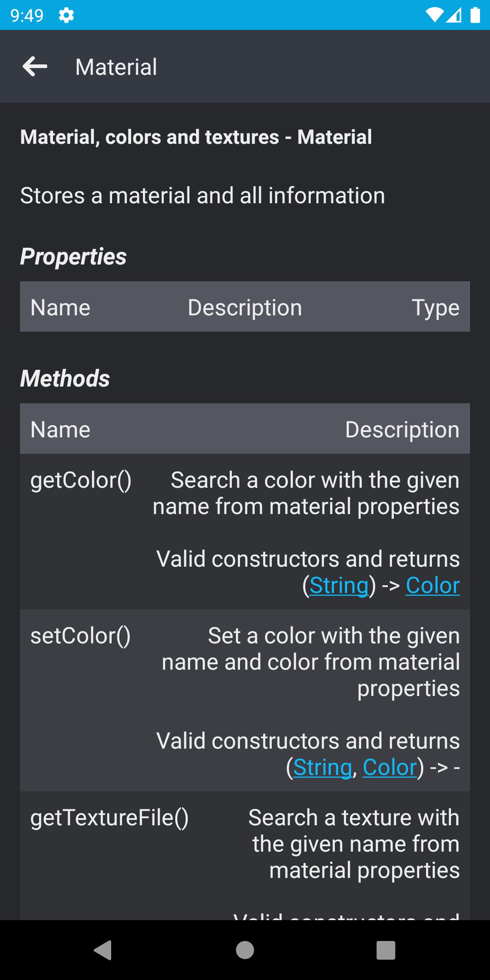
Task: Tap the getColor() method name
Action: click(x=81, y=480)
